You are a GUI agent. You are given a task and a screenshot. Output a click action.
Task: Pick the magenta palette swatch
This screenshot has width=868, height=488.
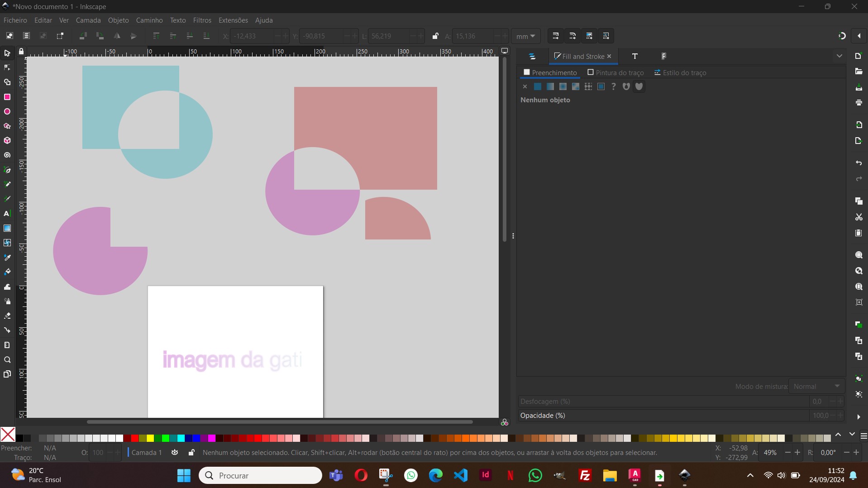point(212,438)
